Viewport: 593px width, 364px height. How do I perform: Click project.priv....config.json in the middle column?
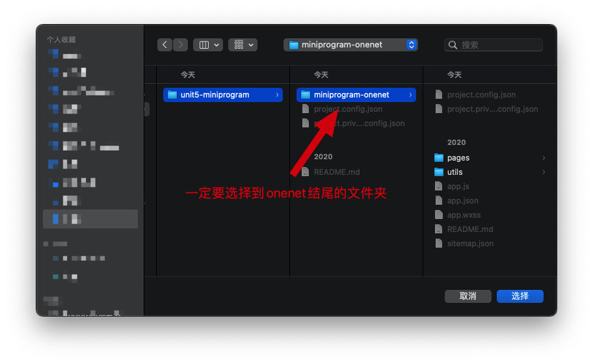360,123
